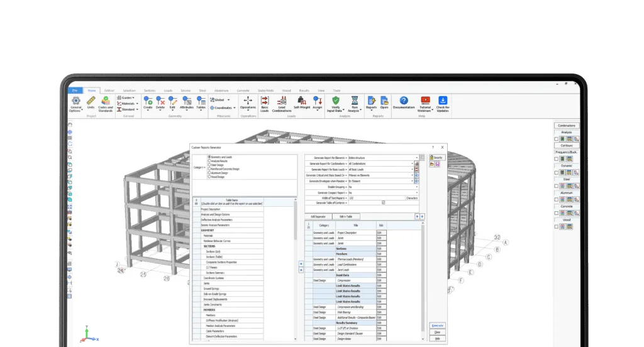The image size is (644, 347).
Task: Switch to the Home ribbon tab
Action: pyautogui.click(x=92, y=91)
